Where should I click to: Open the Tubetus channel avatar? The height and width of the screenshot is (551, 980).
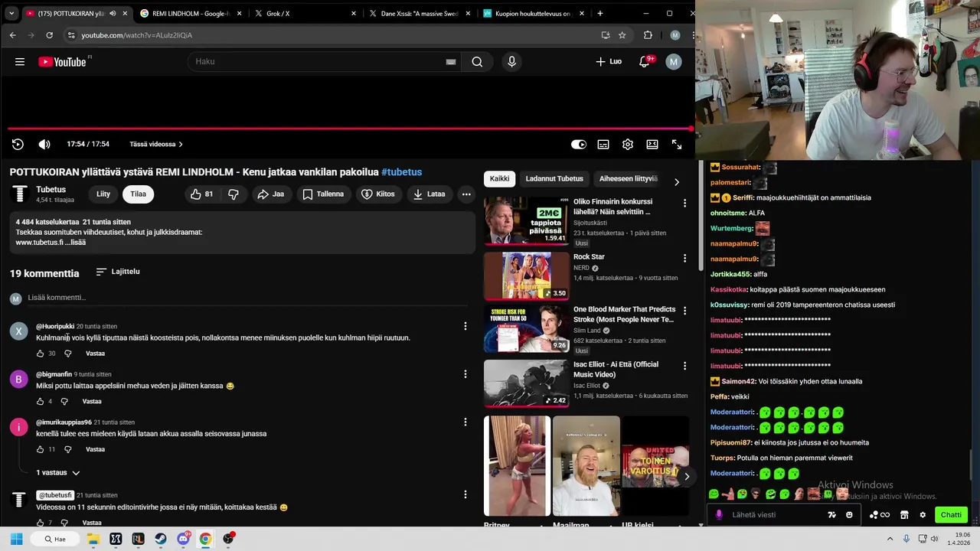click(20, 194)
